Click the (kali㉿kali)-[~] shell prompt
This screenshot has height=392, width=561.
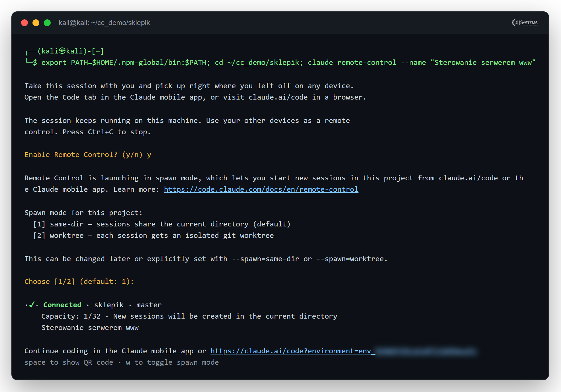71,51
